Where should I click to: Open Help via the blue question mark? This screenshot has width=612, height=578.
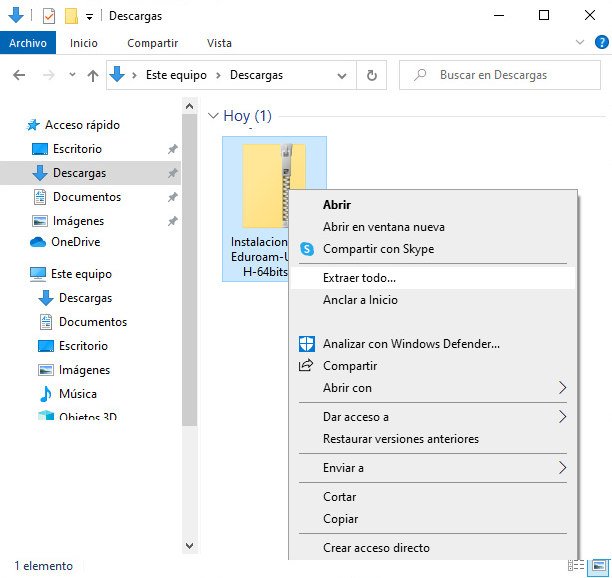601,42
